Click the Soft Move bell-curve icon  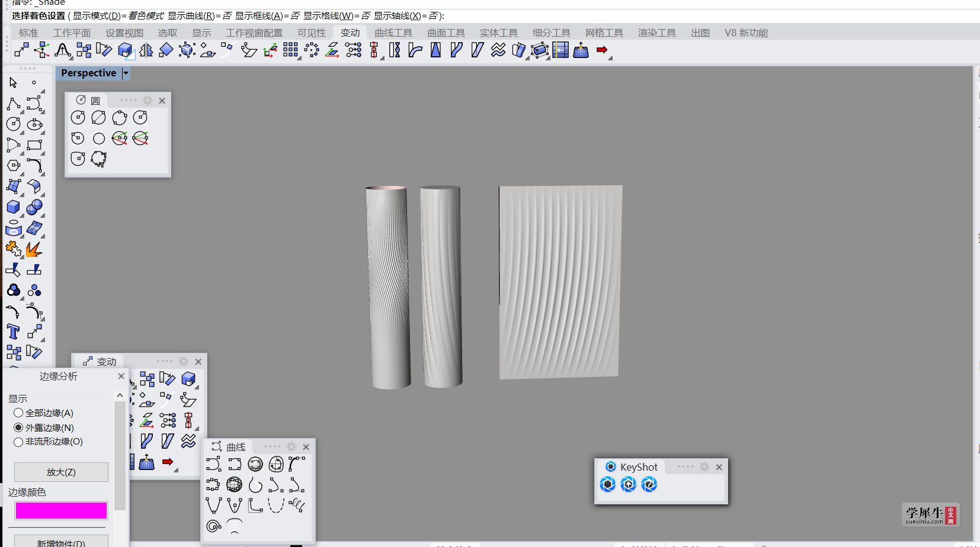point(62,50)
